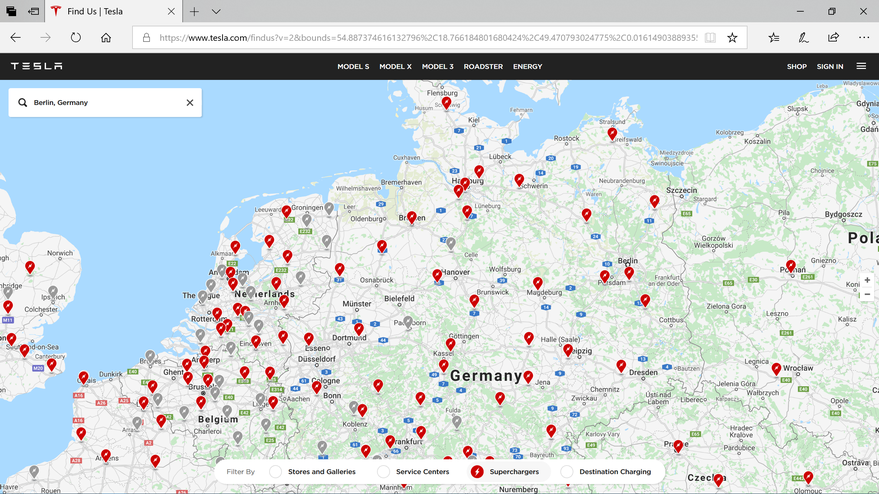Select the Supercharger pin near Dresden
The width and height of the screenshot is (879, 494).
pos(621,366)
